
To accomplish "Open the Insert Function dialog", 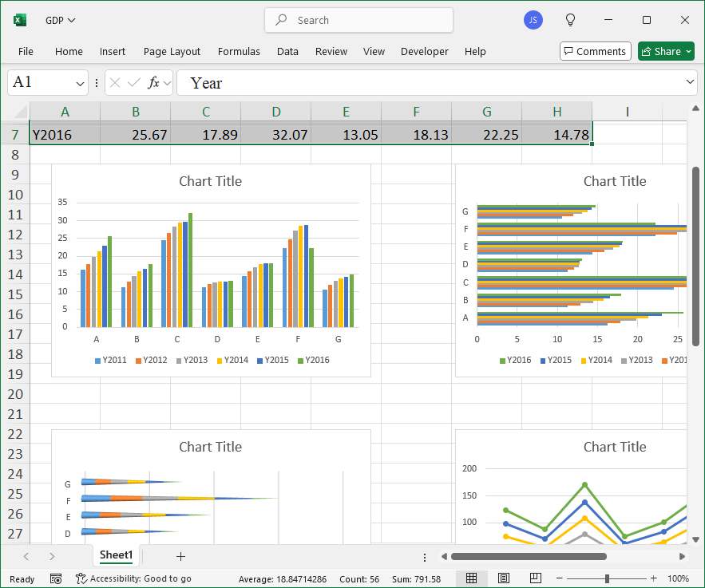I will (x=149, y=82).
